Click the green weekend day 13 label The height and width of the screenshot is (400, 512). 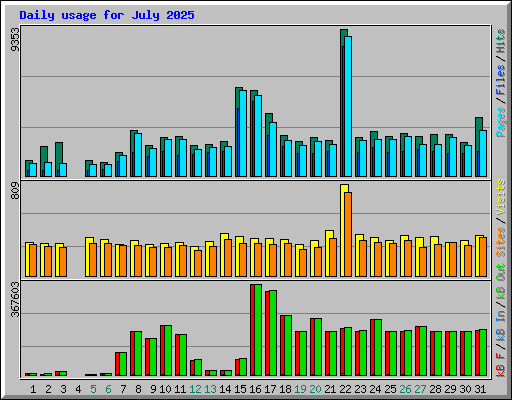point(210,389)
